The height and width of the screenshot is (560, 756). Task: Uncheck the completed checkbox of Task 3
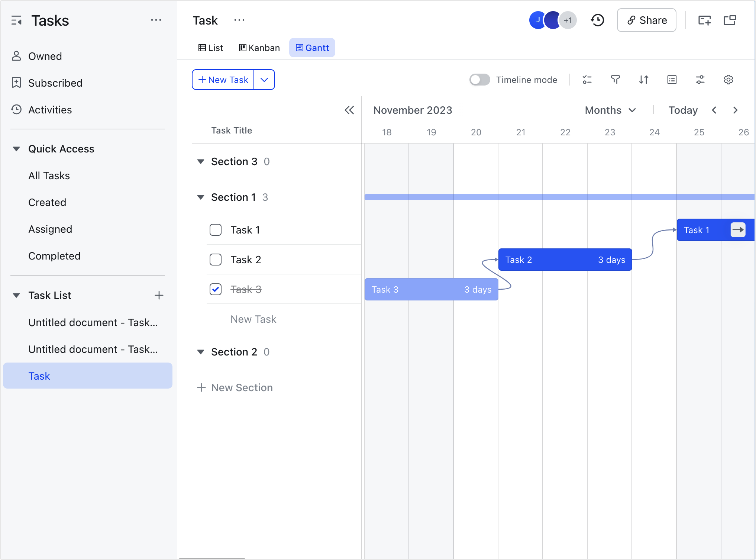(x=215, y=289)
